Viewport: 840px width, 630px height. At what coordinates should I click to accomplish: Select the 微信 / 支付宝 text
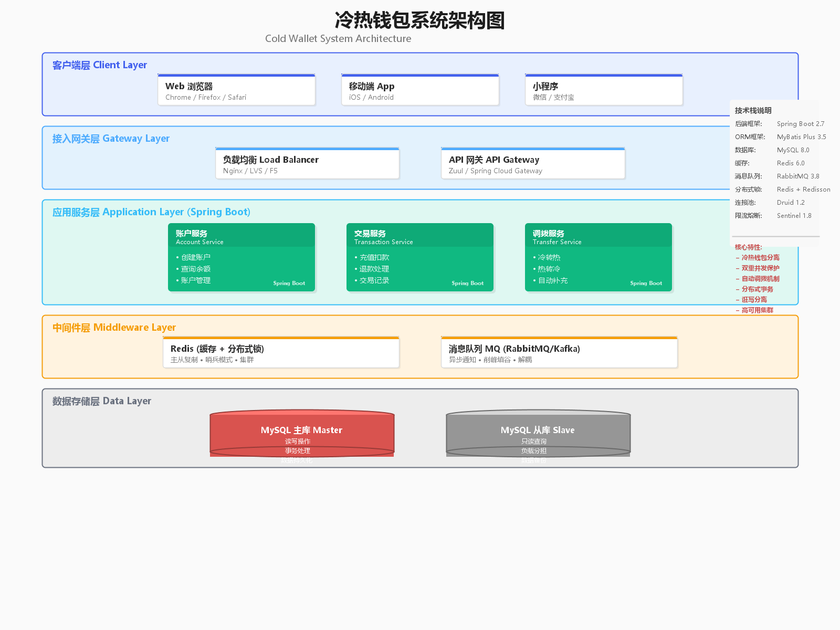point(553,98)
